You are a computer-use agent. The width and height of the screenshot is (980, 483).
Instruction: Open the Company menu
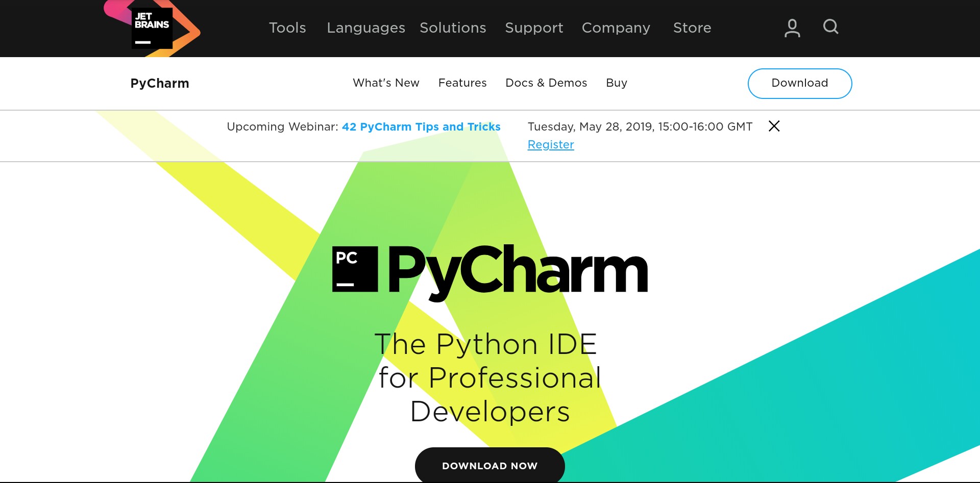click(x=616, y=28)
